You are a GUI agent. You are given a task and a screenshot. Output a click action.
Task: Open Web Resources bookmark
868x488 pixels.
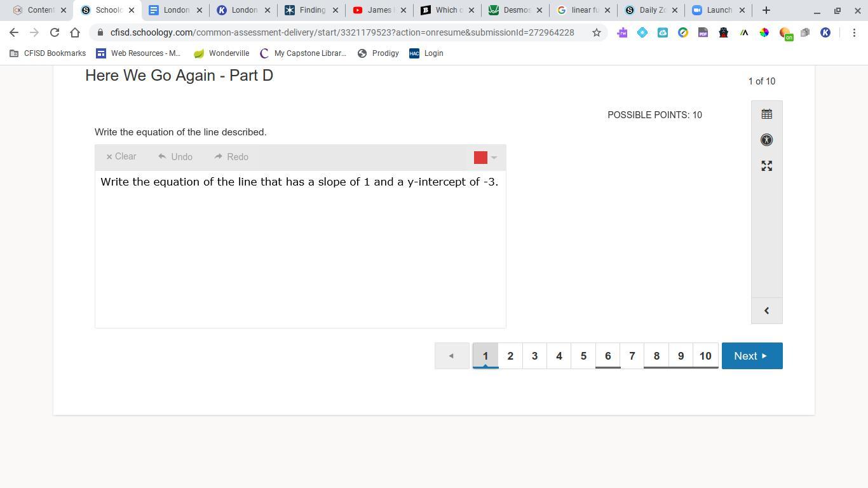click(138, 53)
